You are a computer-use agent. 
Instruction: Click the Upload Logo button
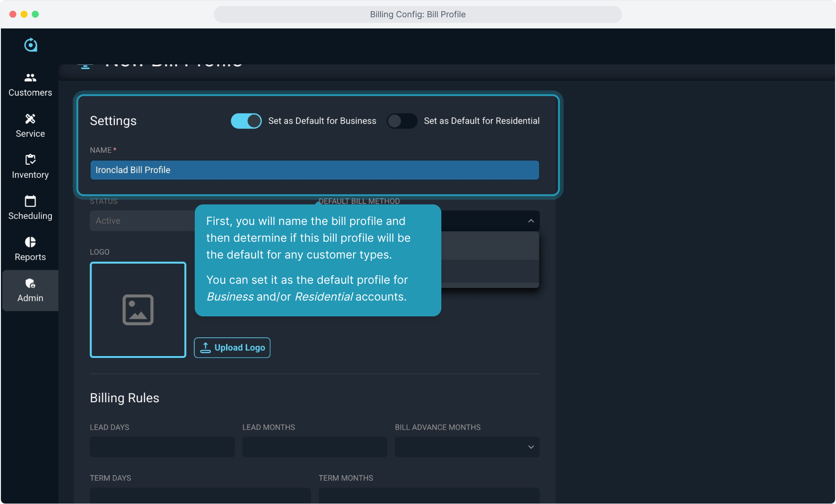(x=232, y=348)
